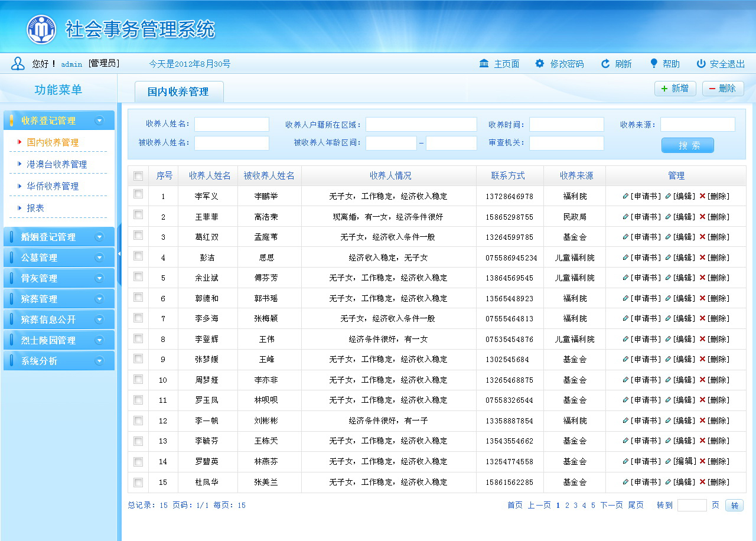Focus the 收养人姓名 input field
This screenshot has height=541, width=756.
(x=232, y=124)
